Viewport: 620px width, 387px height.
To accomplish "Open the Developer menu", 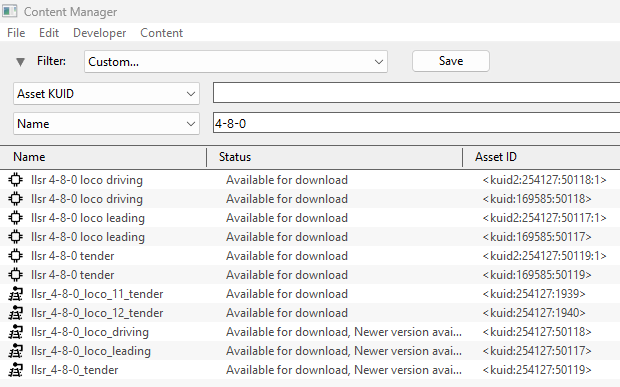I will click(100, 33).
